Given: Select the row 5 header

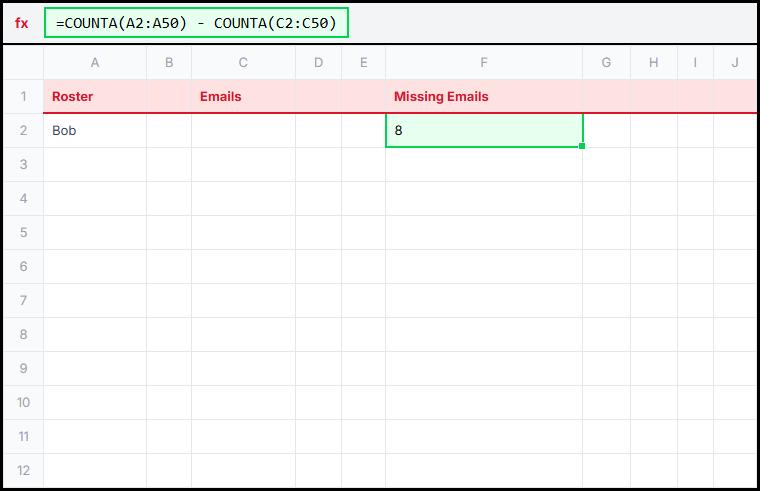Looking at the screenshot, I should pyautogui.click(x=23, y=232).
